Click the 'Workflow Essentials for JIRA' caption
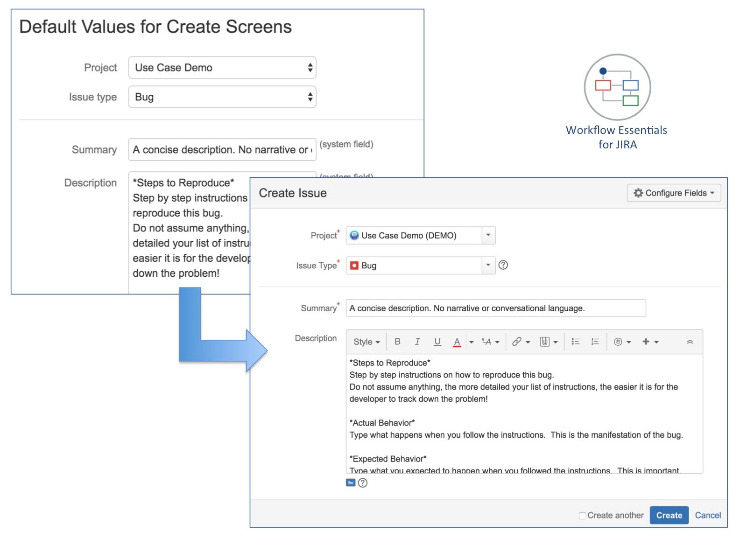 pos(617,137)
